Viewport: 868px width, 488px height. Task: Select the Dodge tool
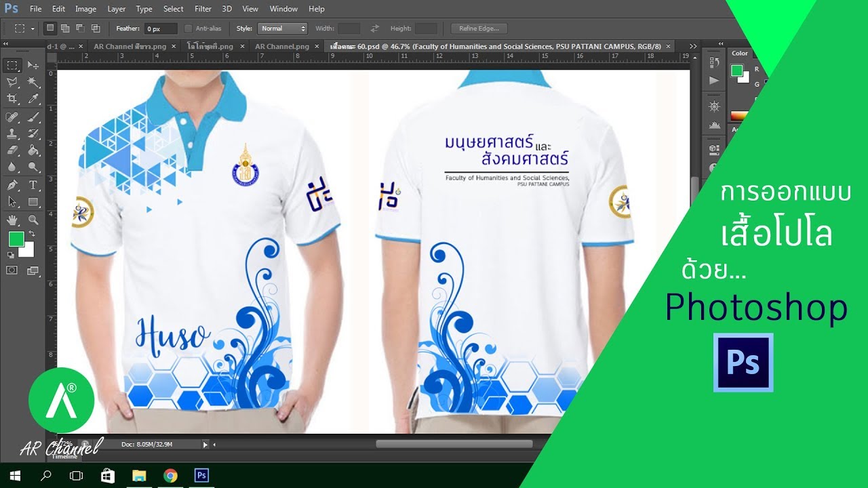(33, 166)
